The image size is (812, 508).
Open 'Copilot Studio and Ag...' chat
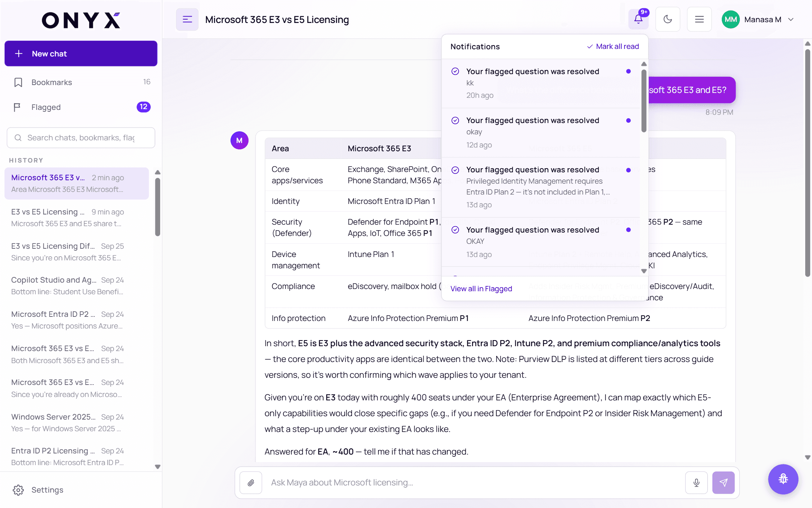point(77,286)
